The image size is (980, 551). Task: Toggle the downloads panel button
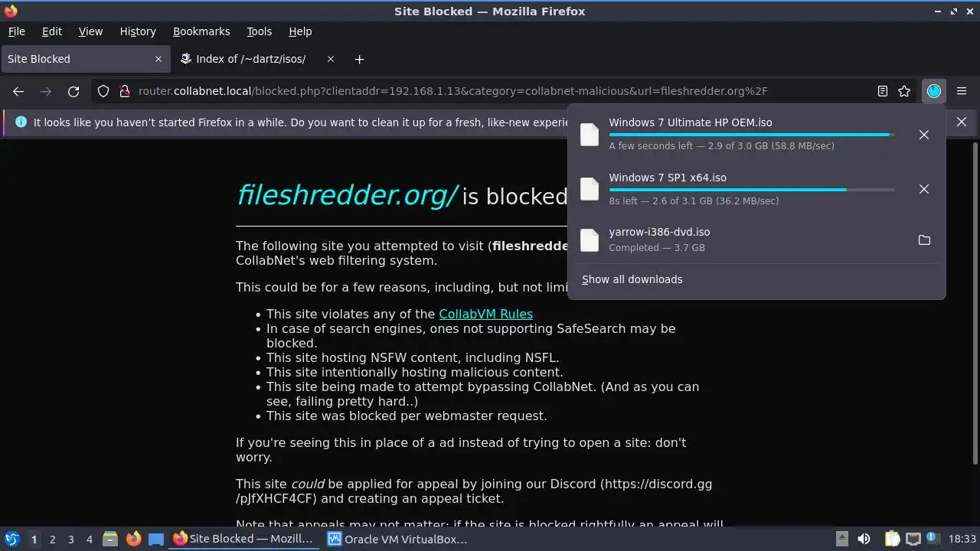[x=934, y=91]
